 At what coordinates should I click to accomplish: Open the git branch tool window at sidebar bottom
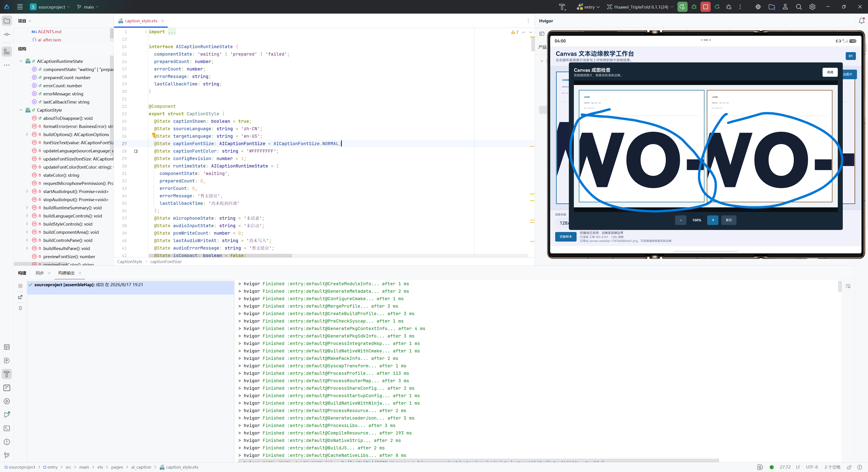click(x=7, y=455)
